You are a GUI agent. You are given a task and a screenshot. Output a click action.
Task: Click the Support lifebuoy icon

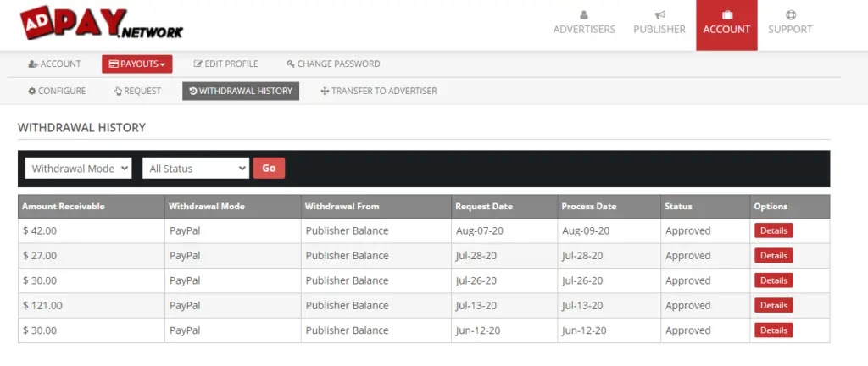click(x=790, y=14)
